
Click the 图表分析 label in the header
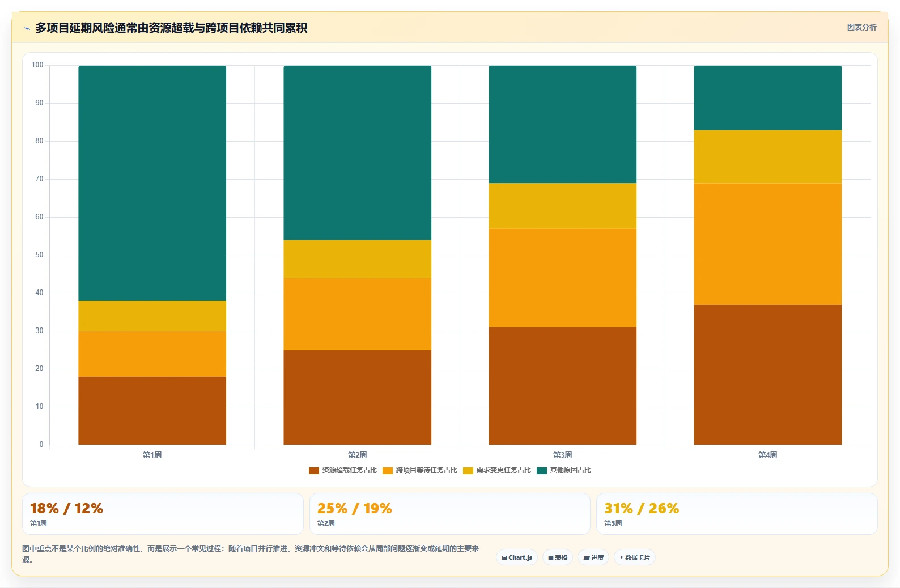(x=861, y=27)
